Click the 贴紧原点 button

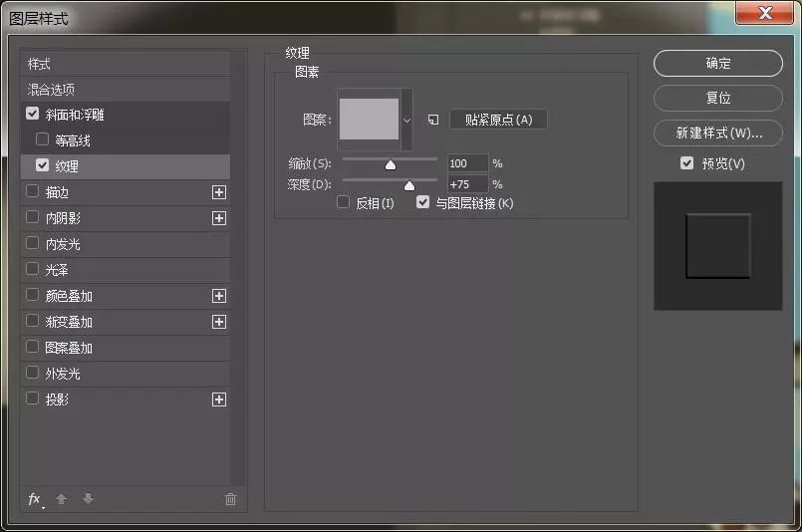point(498,120)
